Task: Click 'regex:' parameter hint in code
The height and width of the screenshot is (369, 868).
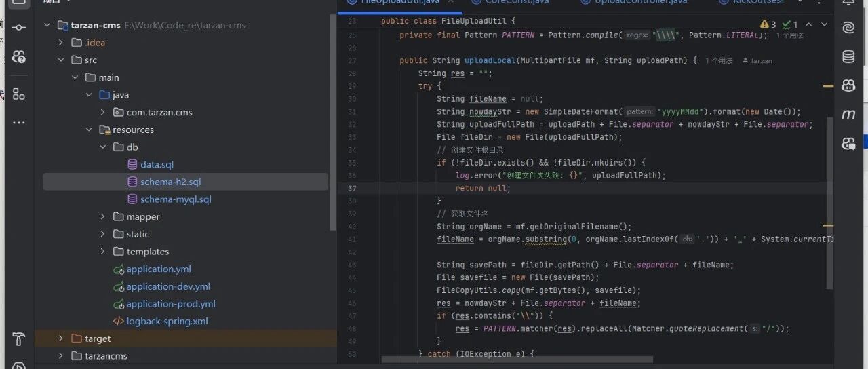Action: point(637,35)
